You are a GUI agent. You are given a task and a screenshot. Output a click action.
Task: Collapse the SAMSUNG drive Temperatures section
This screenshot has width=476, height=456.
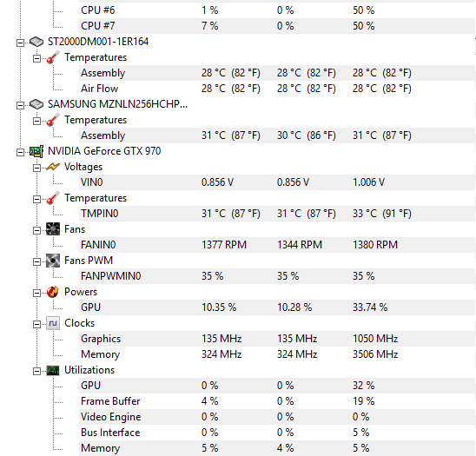[36, 121]
